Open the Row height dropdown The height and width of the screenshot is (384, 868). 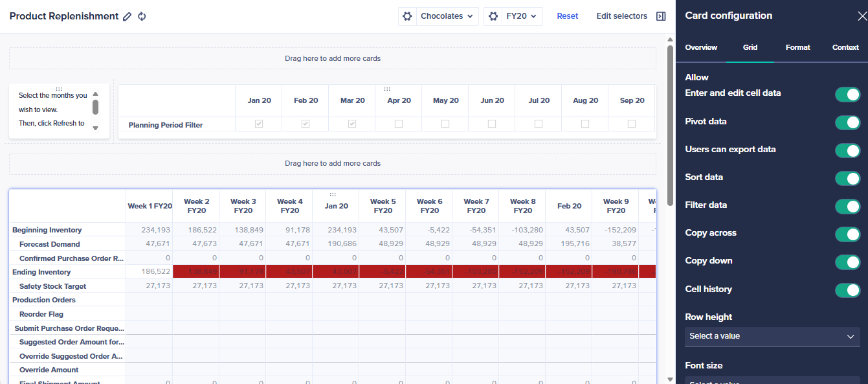click(x=772, y=336)
